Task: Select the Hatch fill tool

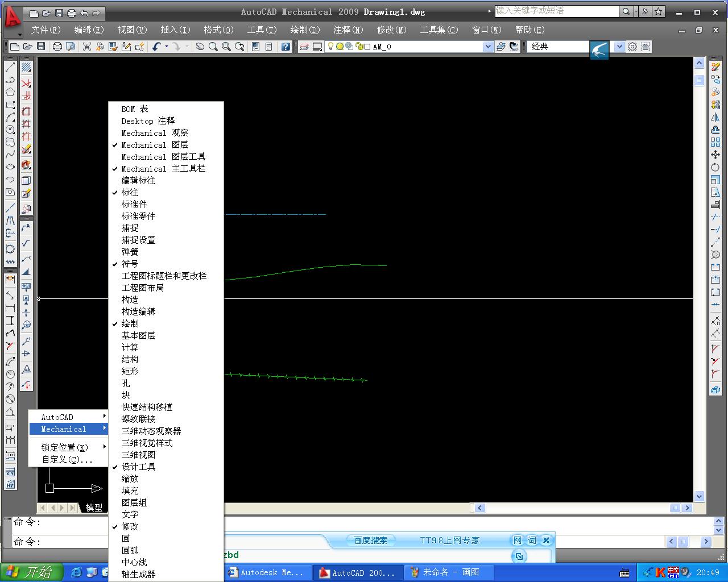Action: [x=26, y=67]
